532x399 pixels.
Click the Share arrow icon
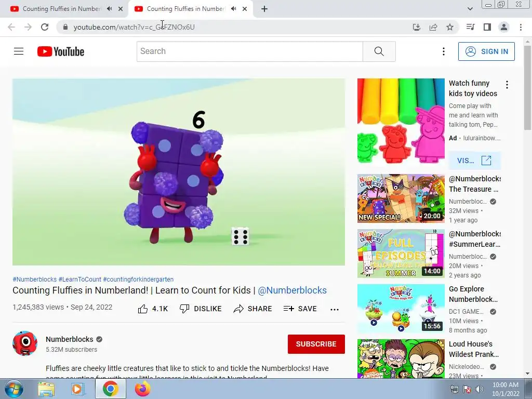pos(238,309)
